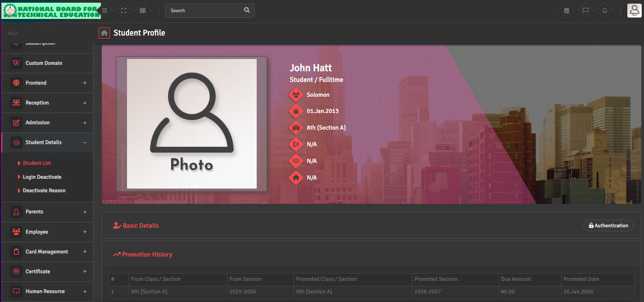Screen dimensions: 644x302
Task: Open the calendar icon in top right
Action: pyautogui.click(x=567, y=10)
